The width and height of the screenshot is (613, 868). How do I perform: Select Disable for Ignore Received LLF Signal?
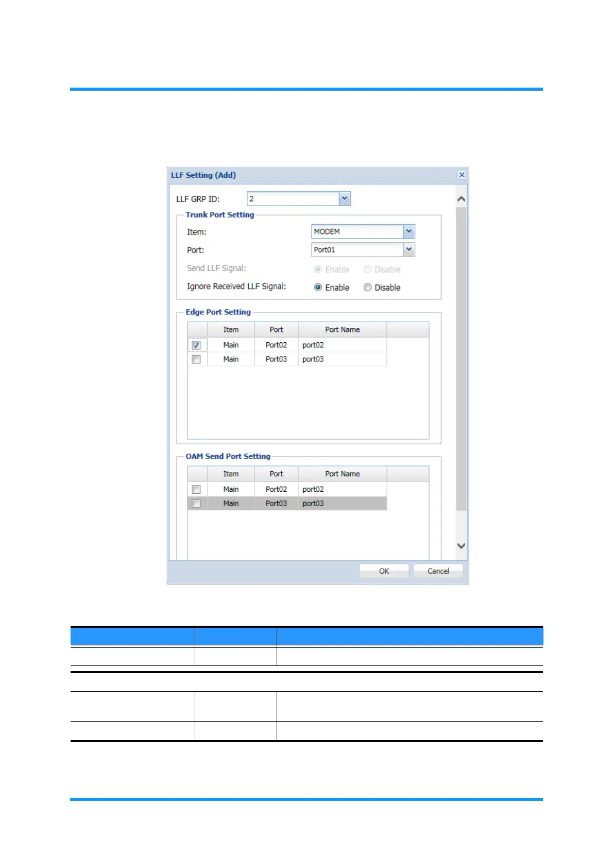tap(367, 287)
